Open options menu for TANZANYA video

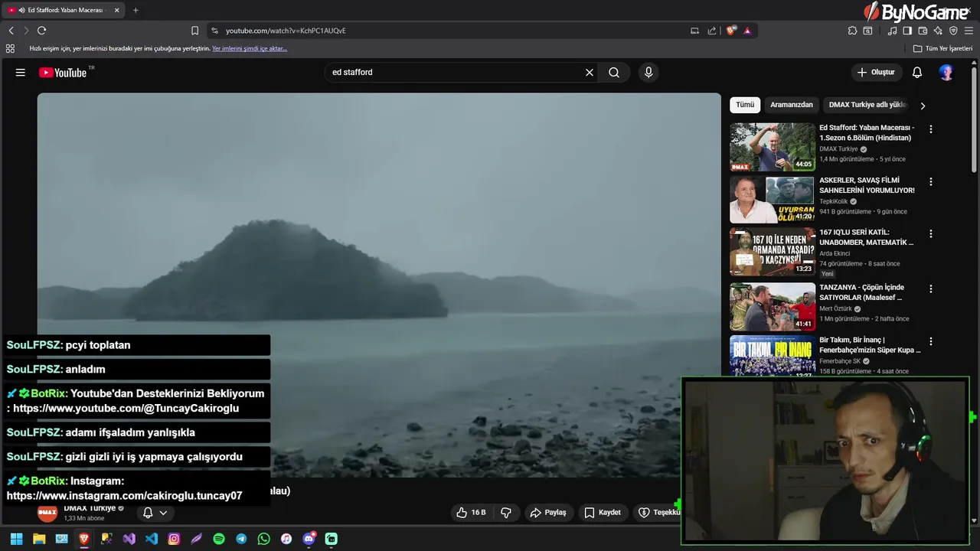click(x=931, y=289)
